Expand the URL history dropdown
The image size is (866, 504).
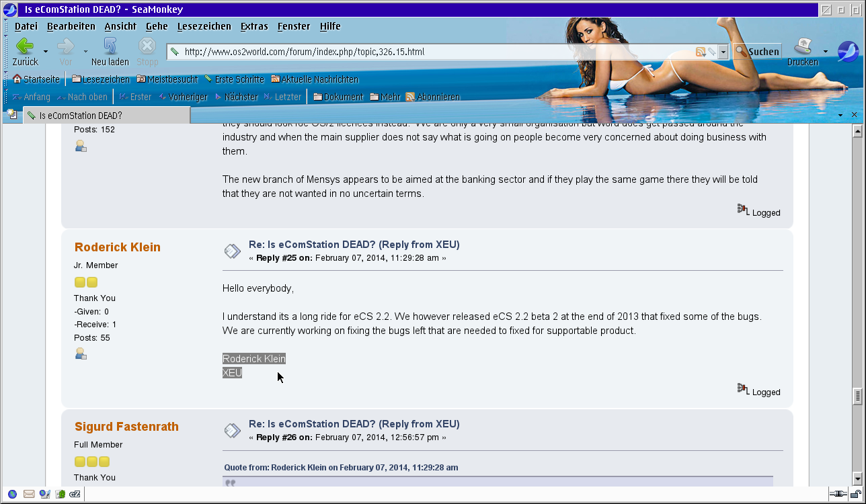pyautogui.click(x=723, y=52)
